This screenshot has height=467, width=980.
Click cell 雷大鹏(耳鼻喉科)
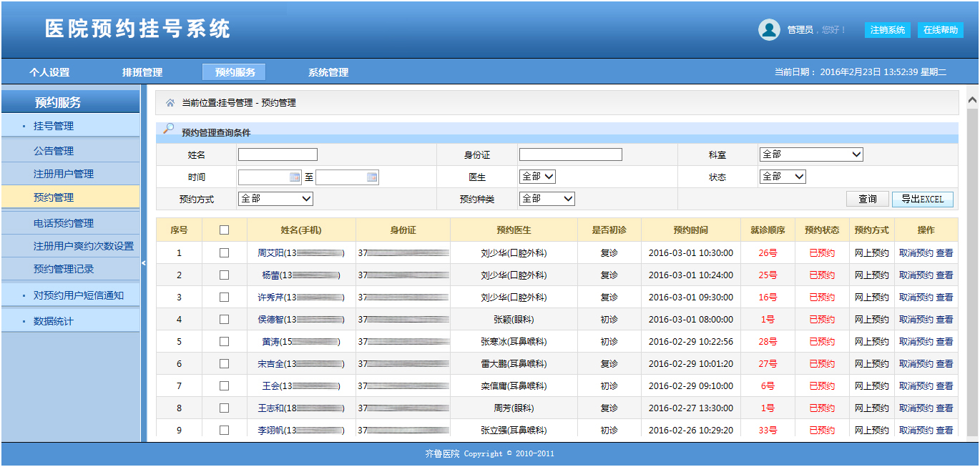pos(514,364)
